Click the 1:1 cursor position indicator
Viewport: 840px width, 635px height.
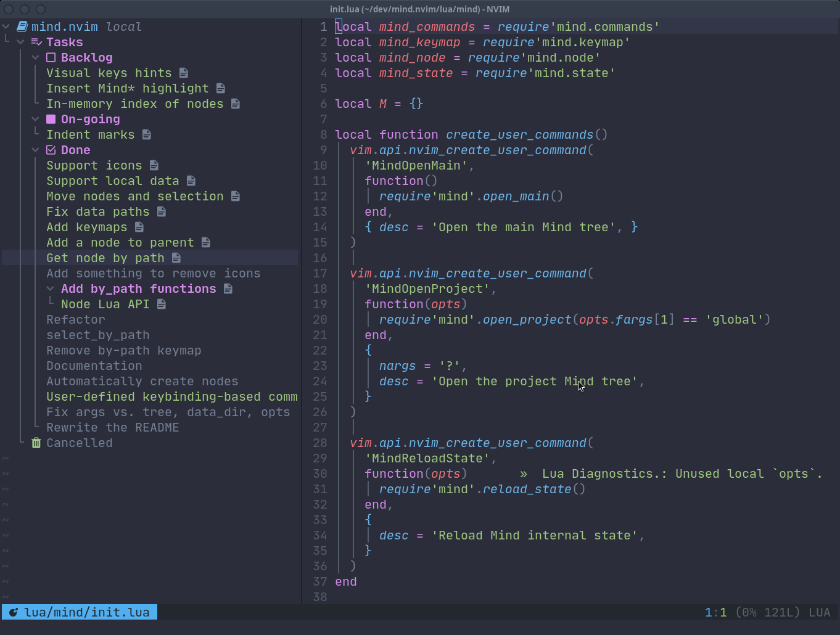click(716, 612)
